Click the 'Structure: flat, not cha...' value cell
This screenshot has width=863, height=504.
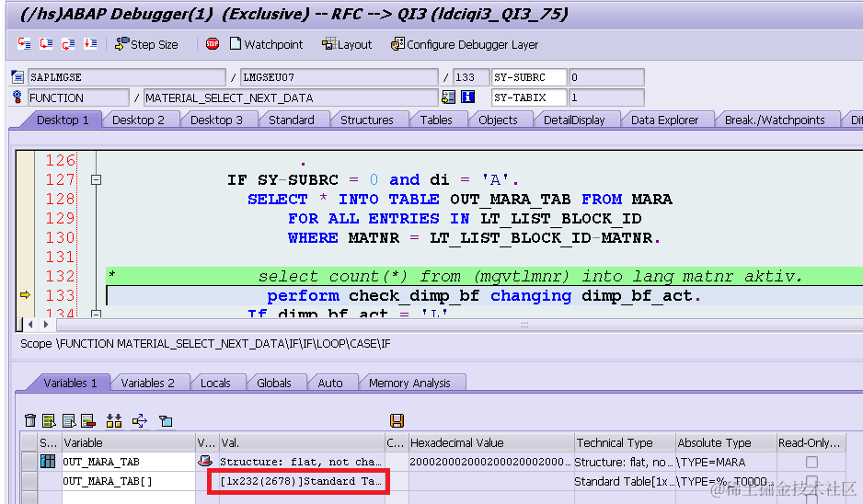(302, 462)
